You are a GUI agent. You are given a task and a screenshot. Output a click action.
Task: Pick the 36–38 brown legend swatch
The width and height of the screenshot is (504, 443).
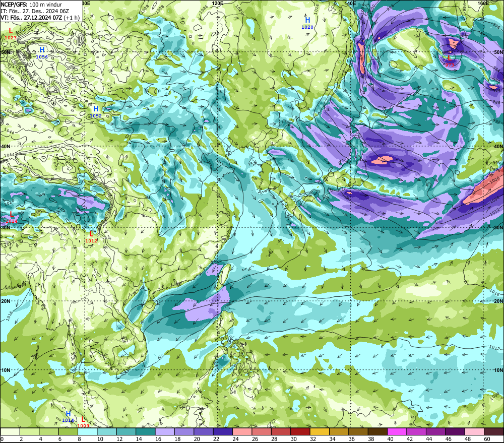click(x=358, y=432)
